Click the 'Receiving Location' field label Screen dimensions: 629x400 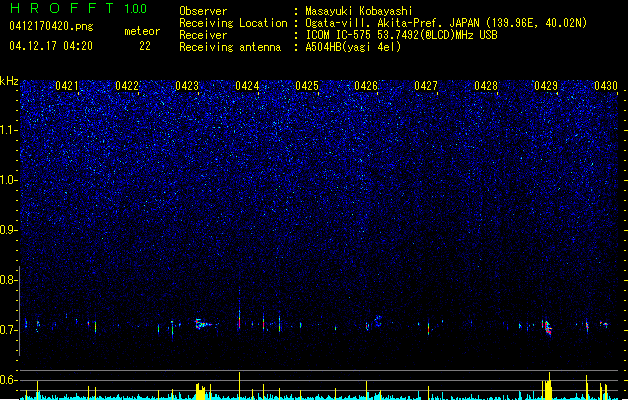pyautogui.click(x=233, y=23)
